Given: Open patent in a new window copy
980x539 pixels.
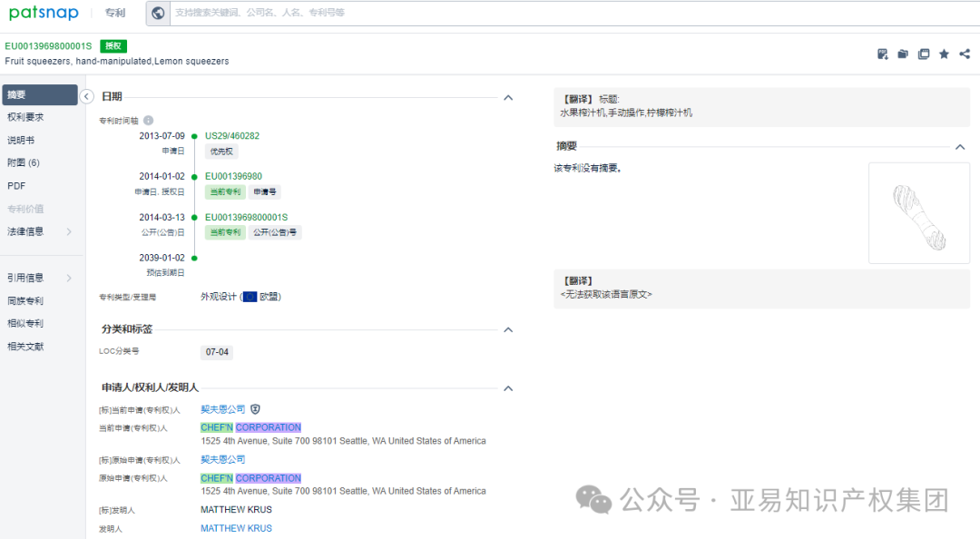Looking at the screenshot, I should (x=923, y=54).
